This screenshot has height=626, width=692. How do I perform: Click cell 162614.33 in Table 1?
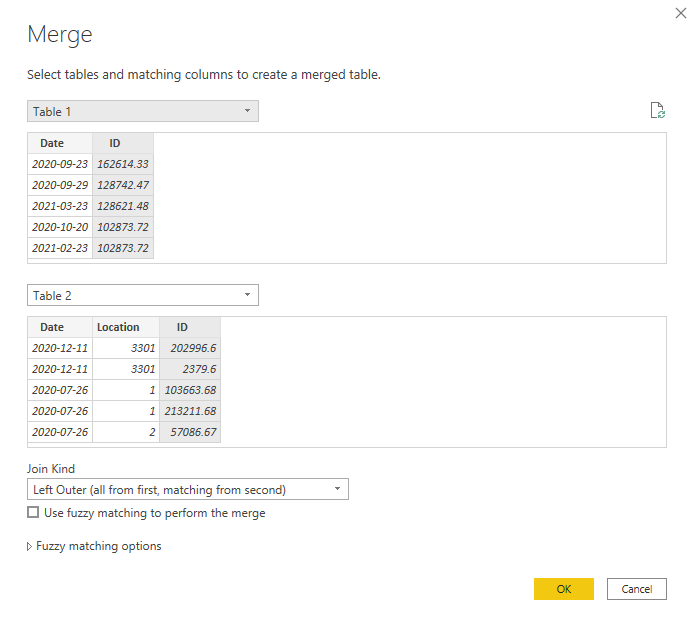click(123, 164)
